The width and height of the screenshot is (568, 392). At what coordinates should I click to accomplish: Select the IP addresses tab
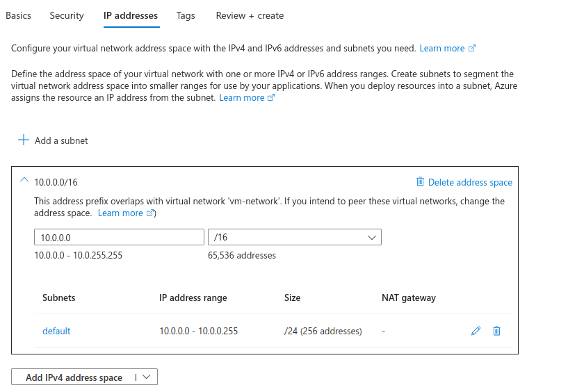click(131, 15)
